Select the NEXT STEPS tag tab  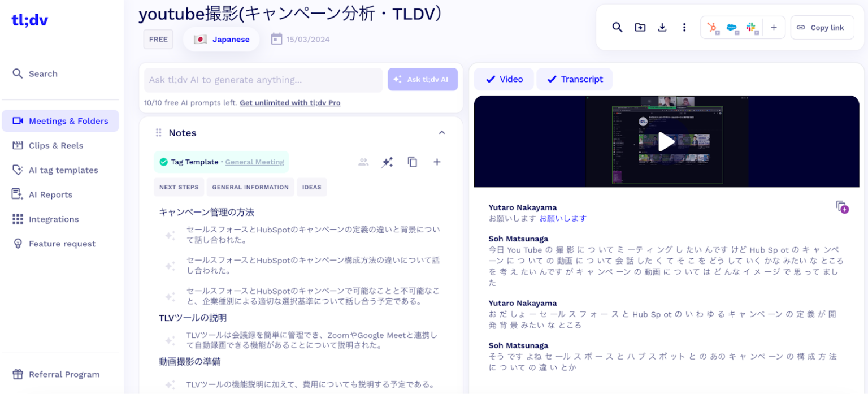pyautogui.click(x=179, y=187)
